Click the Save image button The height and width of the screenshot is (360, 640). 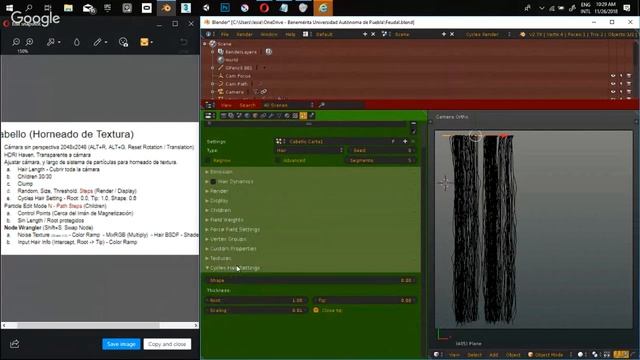coord(121,344)
